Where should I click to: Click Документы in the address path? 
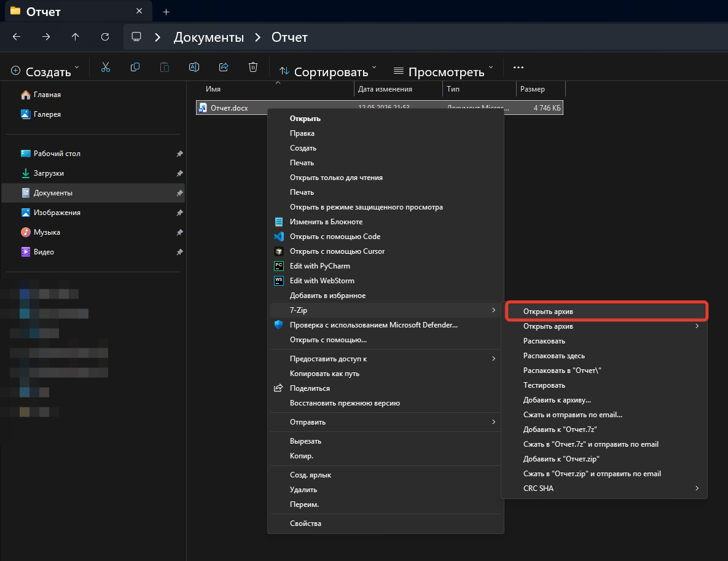tap(208, 37)
